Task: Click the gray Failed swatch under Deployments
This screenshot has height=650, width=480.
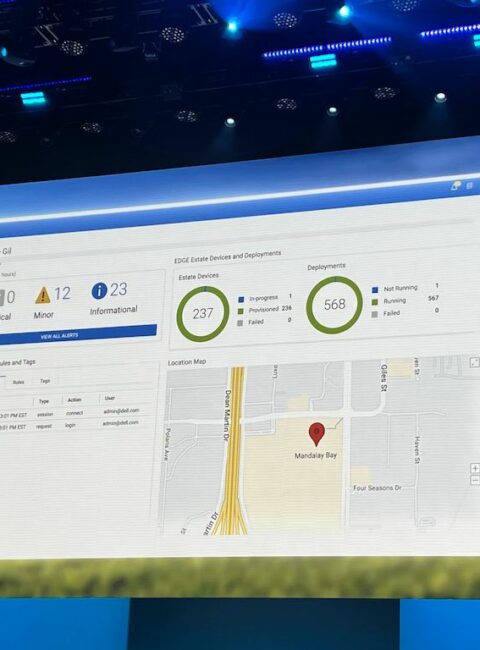Action: tap(374, 314)
